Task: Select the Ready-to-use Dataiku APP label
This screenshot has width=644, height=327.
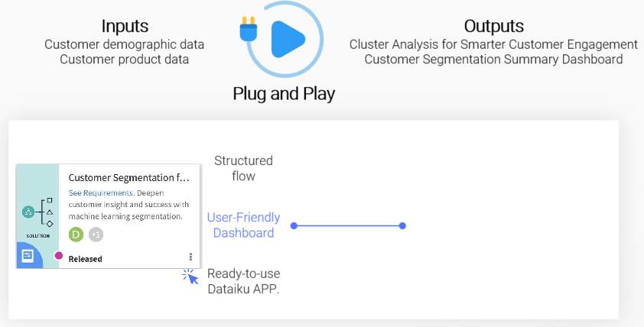Action: click(243, 281)
